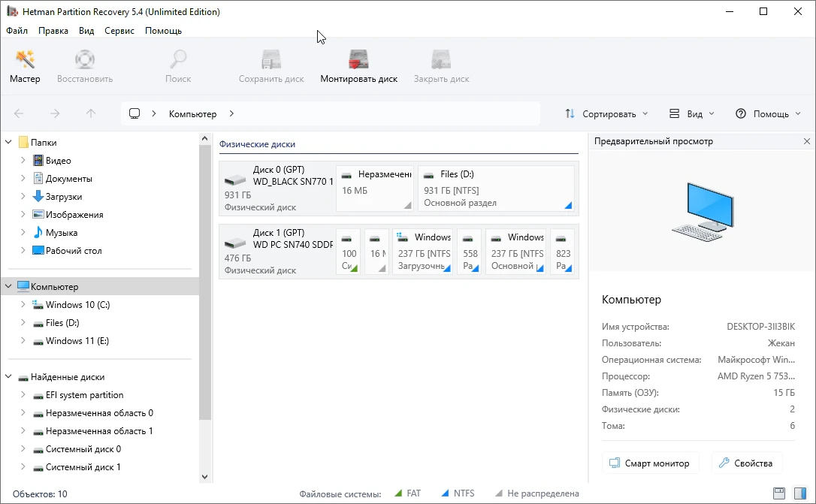The height and width of the screenshot is (504, 816).
Task: Click Закрыть диск toolbar icon
Action: point(441,66)
